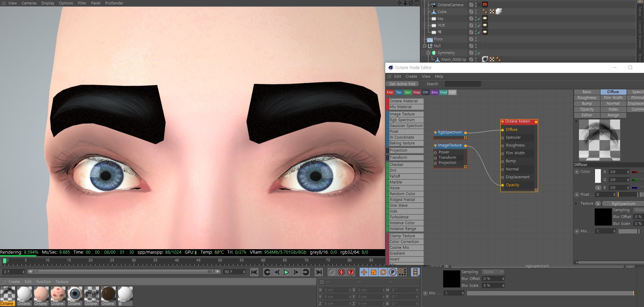Open the Texture arrow dropdown button

(598, 203)
